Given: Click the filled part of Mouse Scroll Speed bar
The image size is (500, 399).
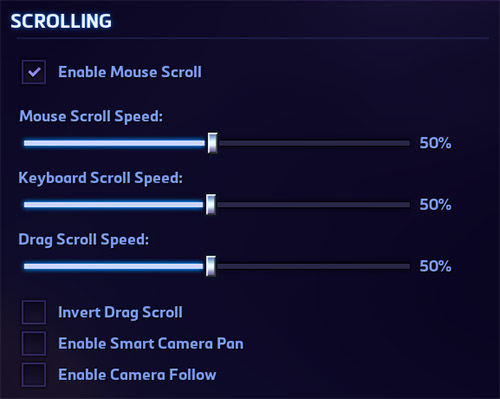Looking at the screenshot, I should pyautogui.click(x=115, y=143).
